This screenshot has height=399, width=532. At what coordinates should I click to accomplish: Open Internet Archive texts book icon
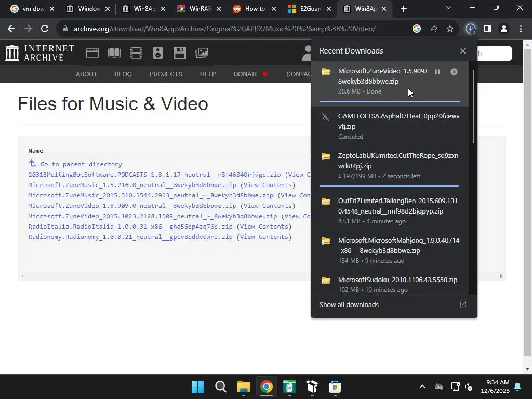(114, 53)
